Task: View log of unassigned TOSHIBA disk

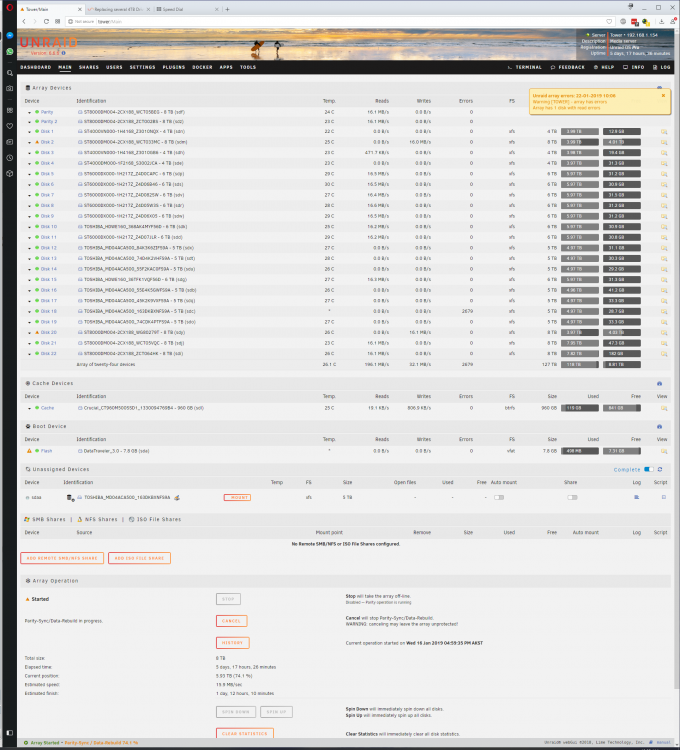Action: click(x=636, y=497)
